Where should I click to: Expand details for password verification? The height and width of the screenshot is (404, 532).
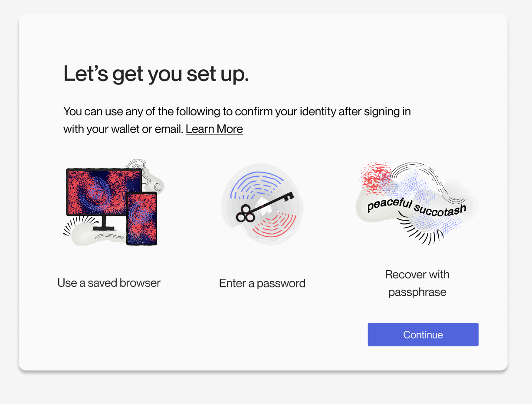tap(262, 283)
